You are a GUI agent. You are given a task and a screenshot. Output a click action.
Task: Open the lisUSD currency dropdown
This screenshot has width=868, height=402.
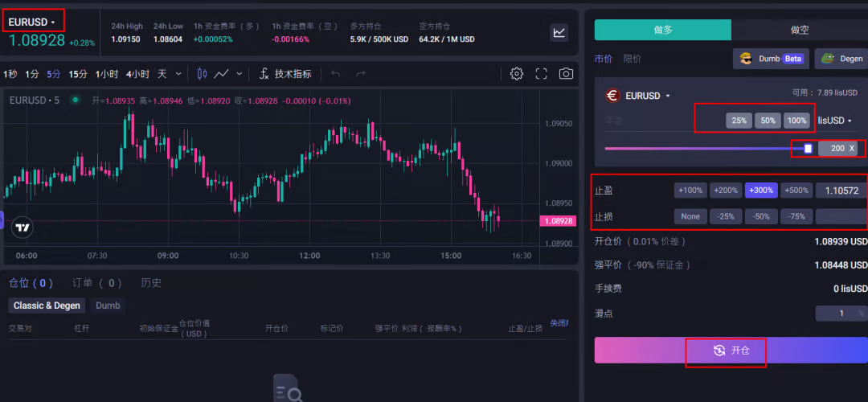pos(835,121)
